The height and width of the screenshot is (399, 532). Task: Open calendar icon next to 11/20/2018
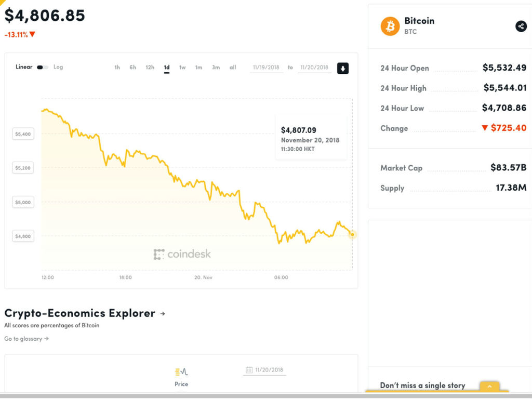[249, 370]
